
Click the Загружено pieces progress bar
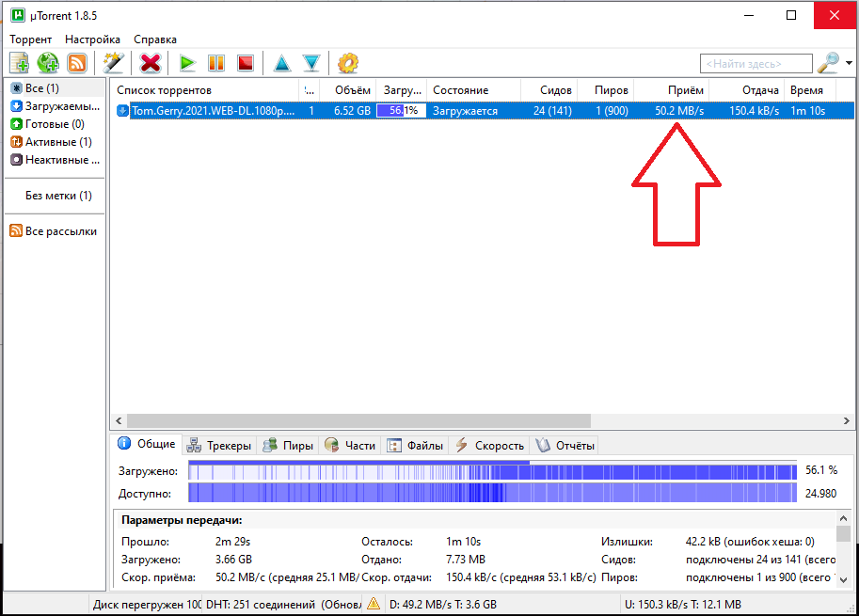[492, 470]
